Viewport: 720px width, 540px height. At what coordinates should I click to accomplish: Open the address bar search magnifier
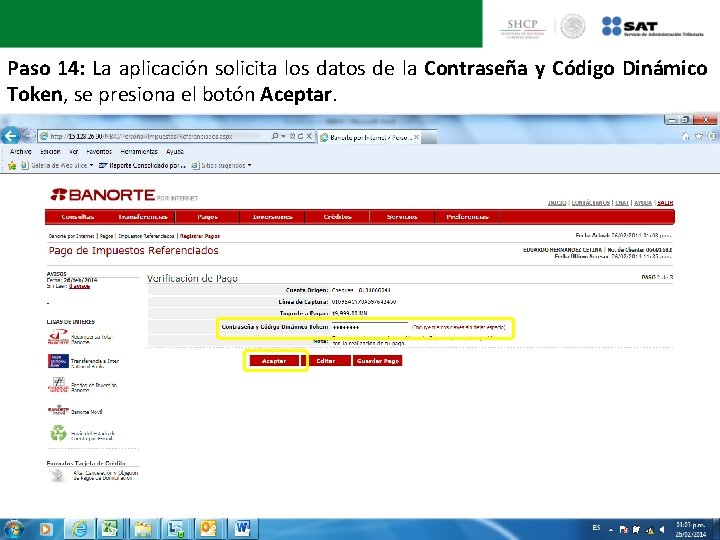[x=275, y=136]
